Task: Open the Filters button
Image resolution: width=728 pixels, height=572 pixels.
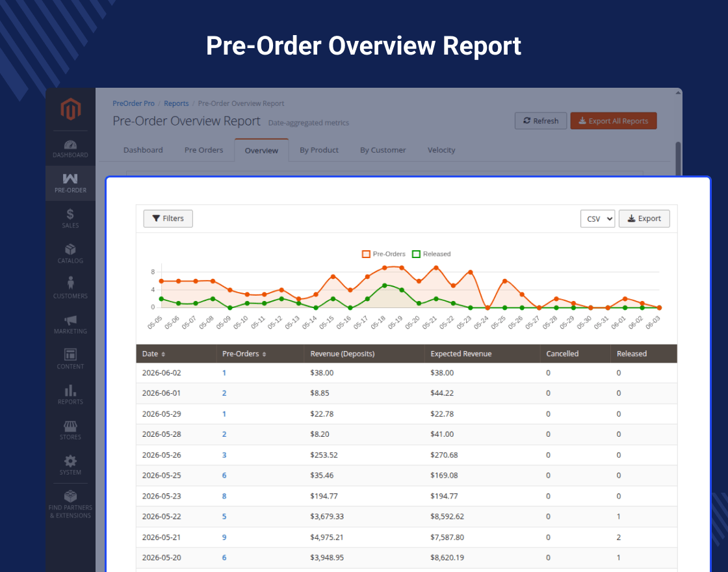Action: coord(168,218)
